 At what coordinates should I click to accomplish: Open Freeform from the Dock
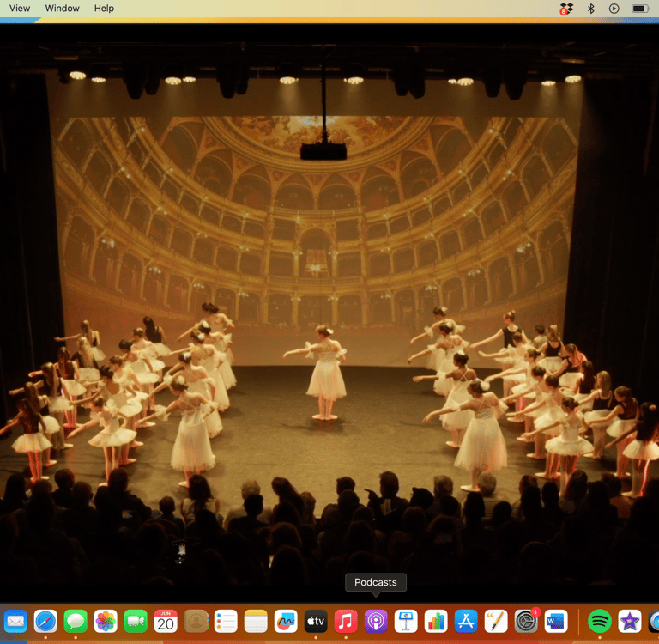click(x=286, y=621)
